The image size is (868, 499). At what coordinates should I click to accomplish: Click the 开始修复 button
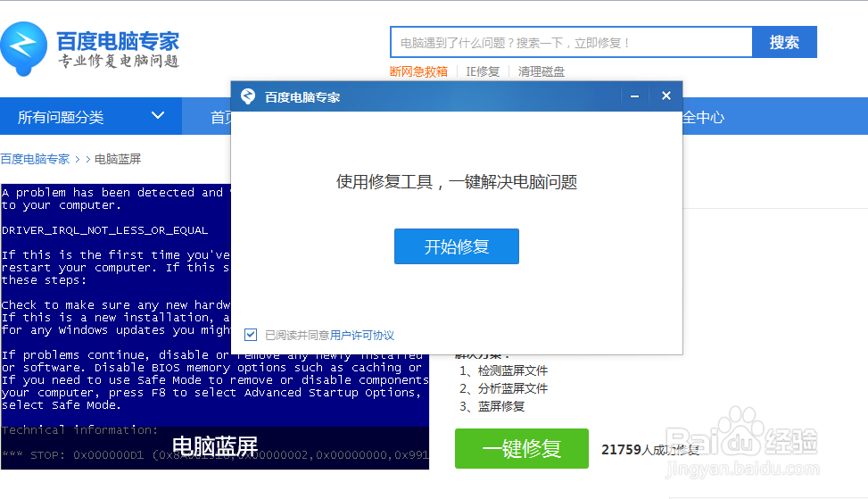[457, 246]
